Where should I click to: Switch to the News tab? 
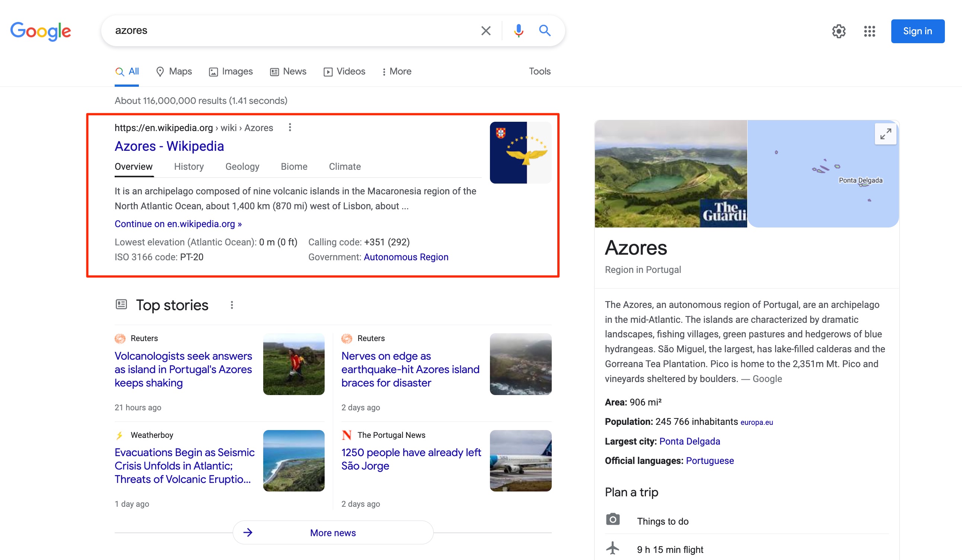coord(288,72)
